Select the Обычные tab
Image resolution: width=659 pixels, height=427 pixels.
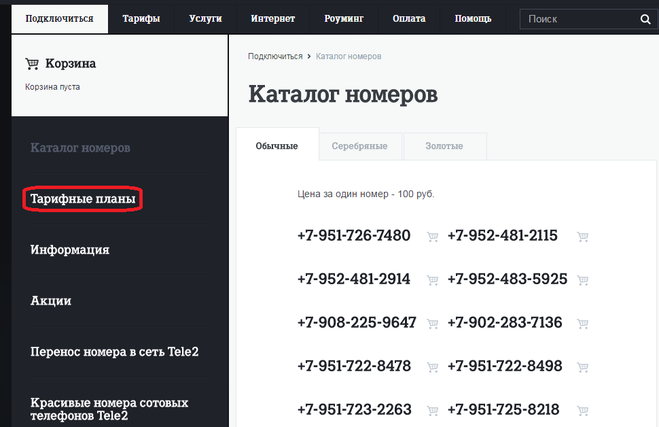276,146
